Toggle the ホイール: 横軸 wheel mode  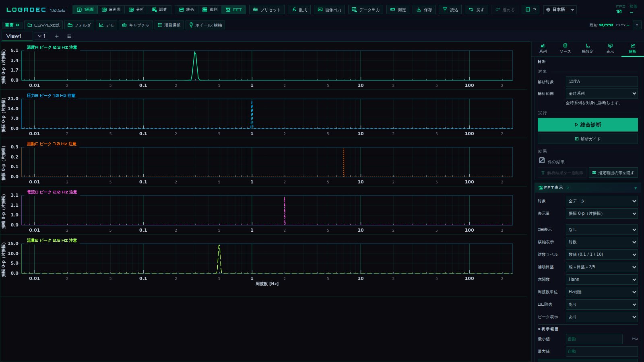[x=205, y=25]
